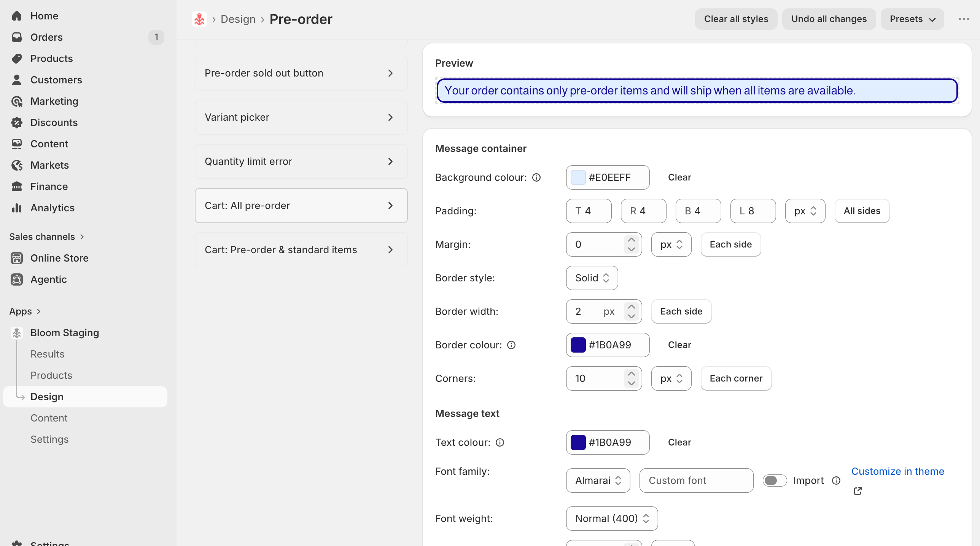
Task: Open the Border style Solid dropdown
Action: pos(592,278)
